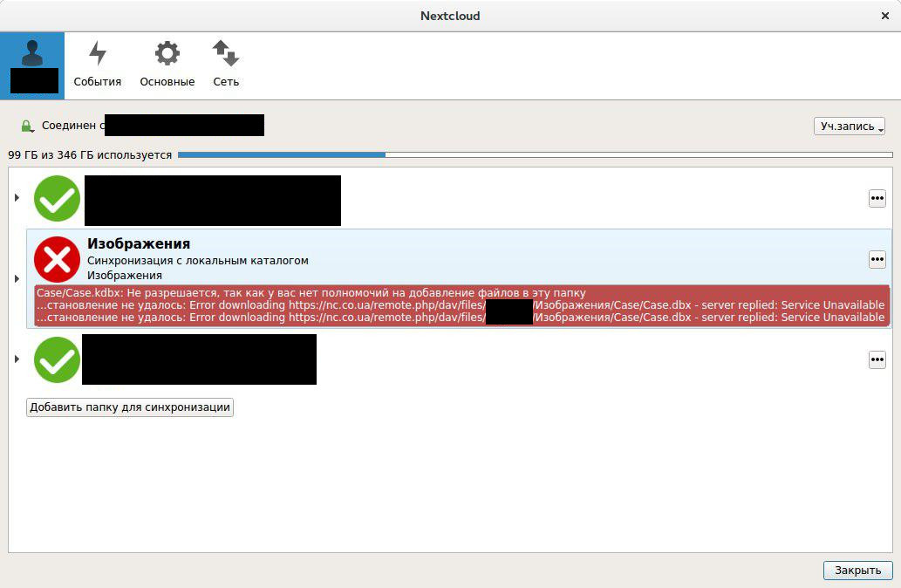Switch to the Основные settings tab
The height and width of the screenshot is (588, 901).
[167, 65]
